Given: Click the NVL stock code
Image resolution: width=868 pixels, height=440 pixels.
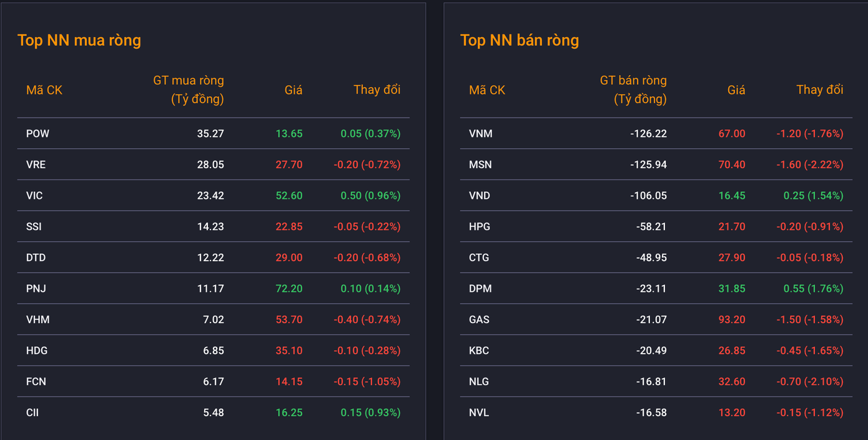Looking at the screenshot, I should click(x=479, y=412).
